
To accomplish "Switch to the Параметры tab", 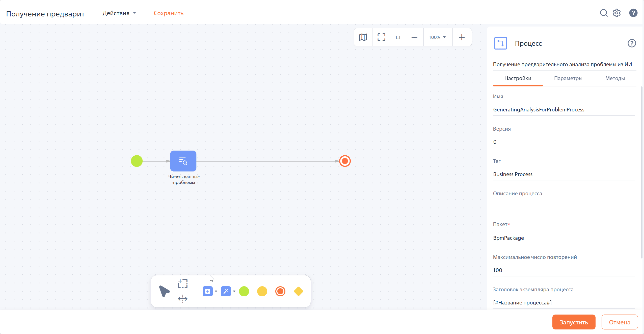I will (568, 78).
